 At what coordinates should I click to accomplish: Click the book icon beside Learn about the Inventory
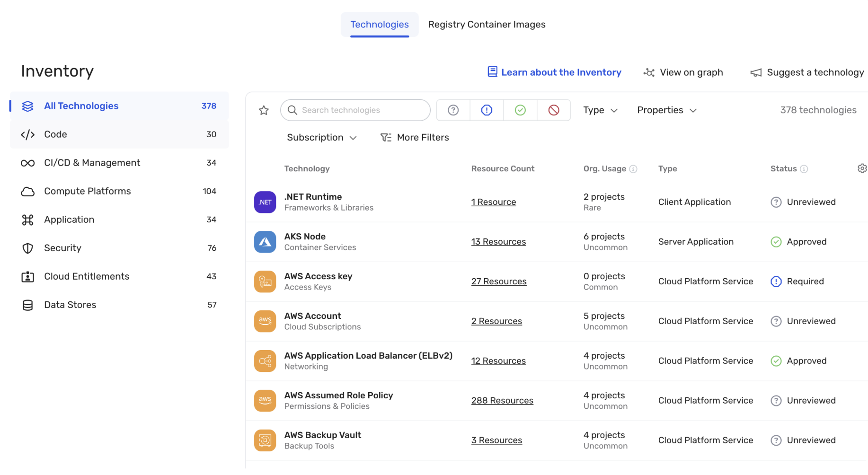pyautogui.click(x=492, y=72)
